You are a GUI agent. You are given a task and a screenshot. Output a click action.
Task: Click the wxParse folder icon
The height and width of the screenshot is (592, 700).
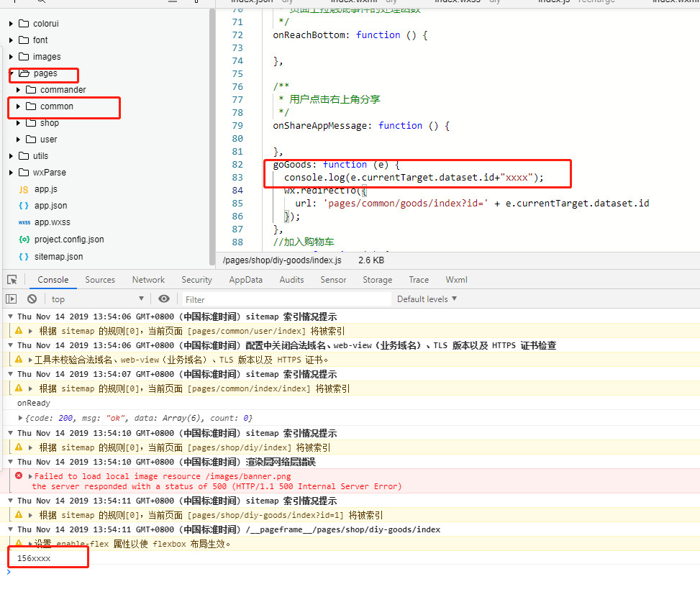click(24, 173)
